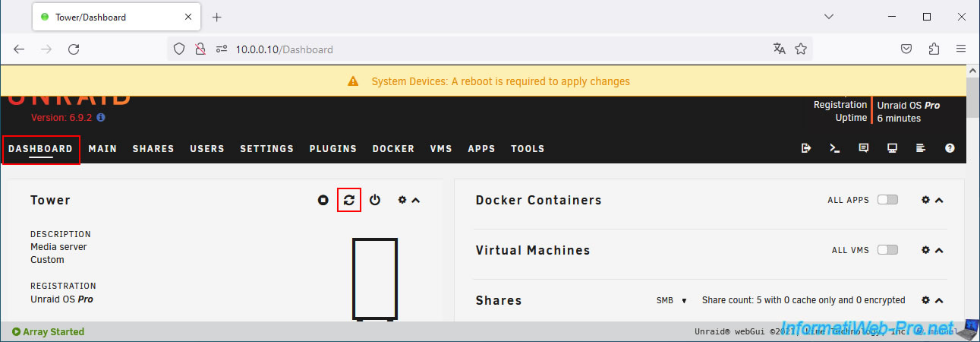
Task: Open the Docker menu tab
Action: [x=393, y=149]
